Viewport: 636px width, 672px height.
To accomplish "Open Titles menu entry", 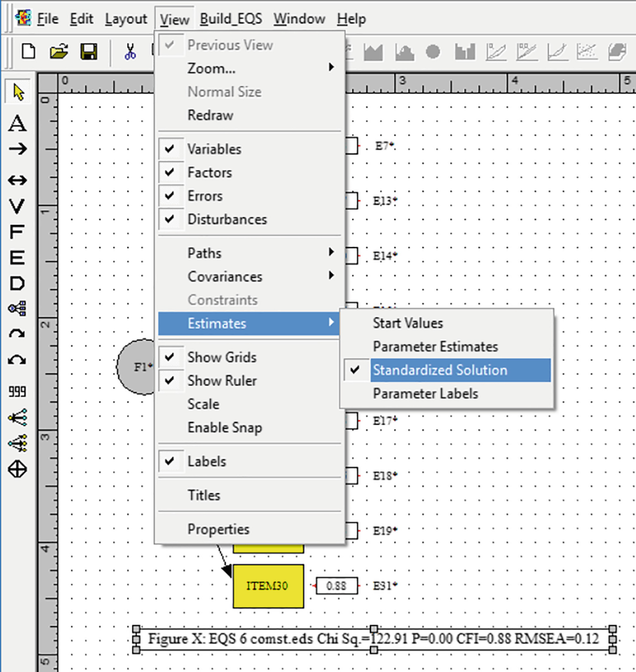I will click(250, 495).
